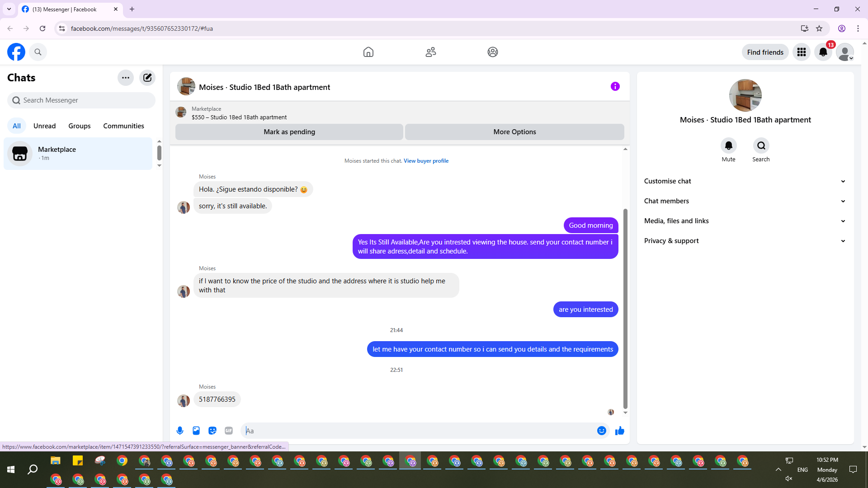Click More Options button
This screenshot has width=868, height=488.
pyautogui.click(x=514, y=132)
